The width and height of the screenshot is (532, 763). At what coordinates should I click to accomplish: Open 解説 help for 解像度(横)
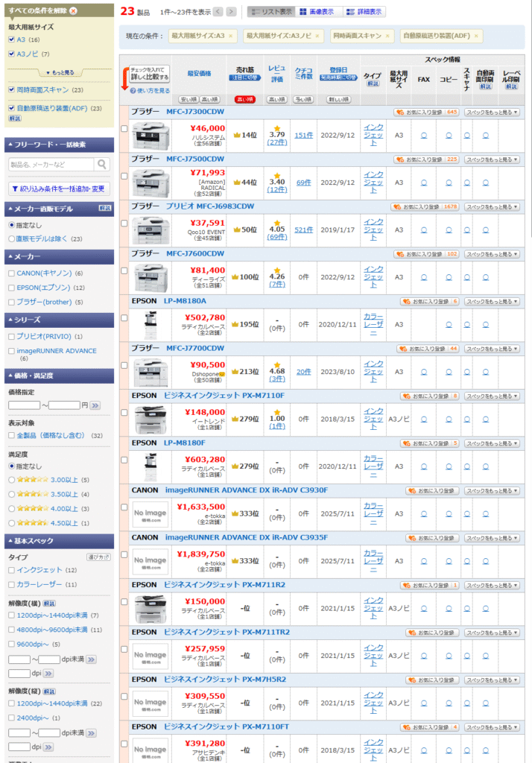(49, 604)
